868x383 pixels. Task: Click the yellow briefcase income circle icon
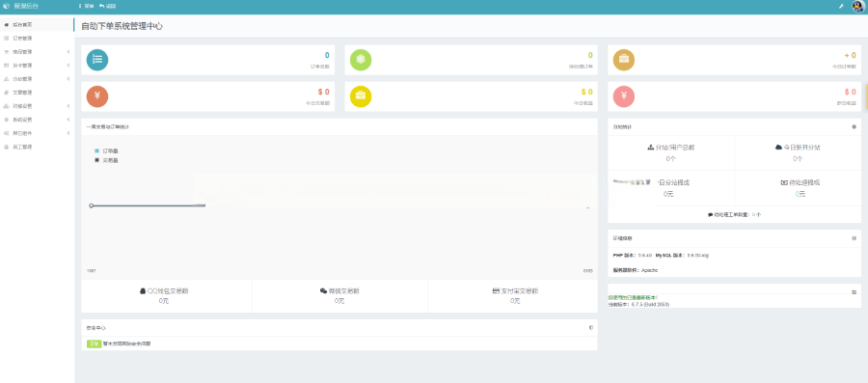pyautogui.click(x=361, y=96)
